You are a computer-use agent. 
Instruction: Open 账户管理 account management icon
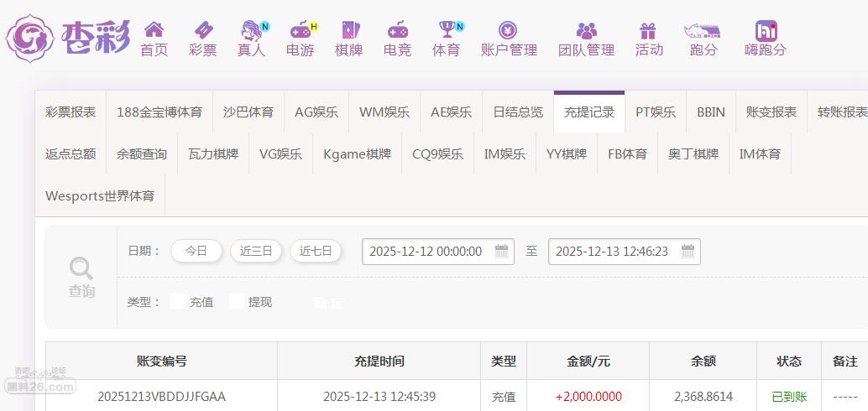pyautogui.click(x=508, y=30)
